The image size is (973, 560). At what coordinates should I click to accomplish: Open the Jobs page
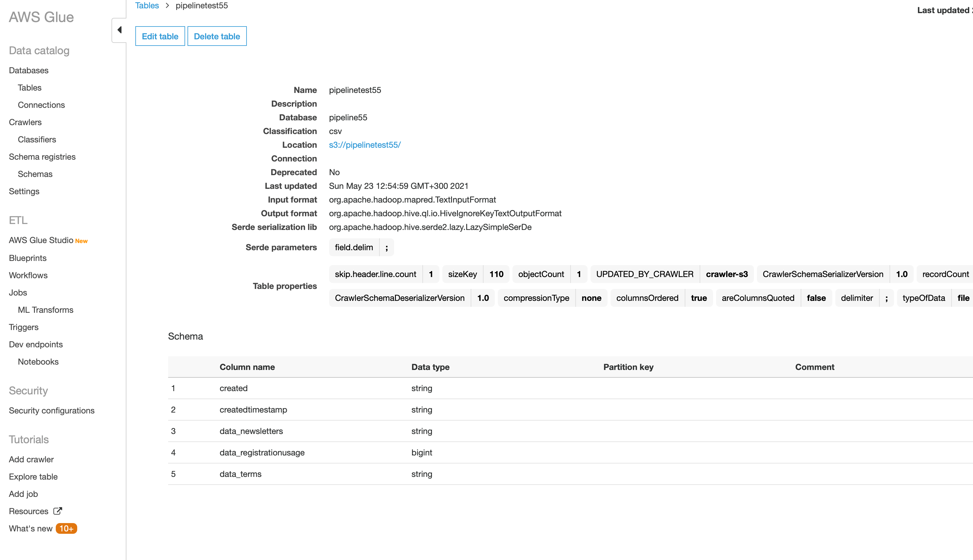tap(18, 293)
